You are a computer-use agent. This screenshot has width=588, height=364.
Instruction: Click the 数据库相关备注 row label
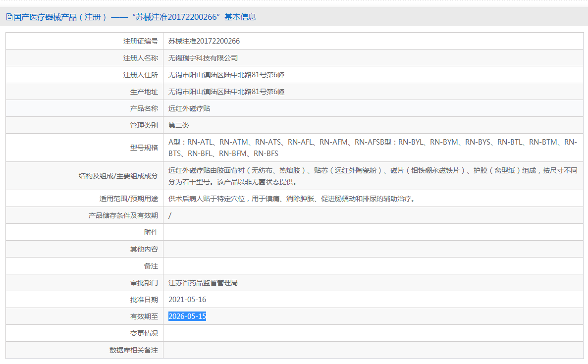pyautogui.click(x=133, y=350)
